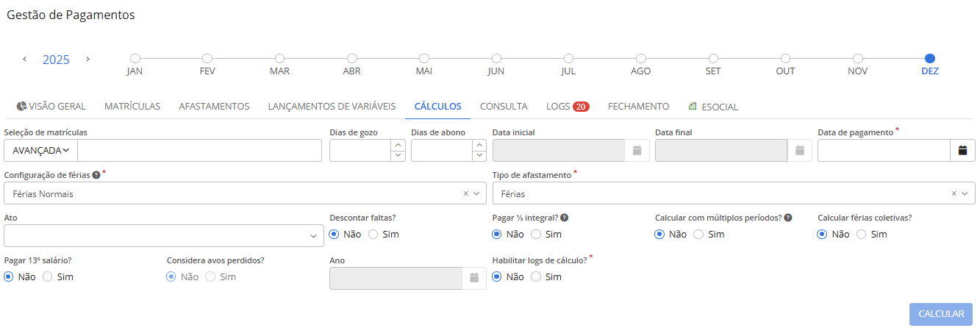Select Não for Habilitar logs de cálculo

point(498,277)
